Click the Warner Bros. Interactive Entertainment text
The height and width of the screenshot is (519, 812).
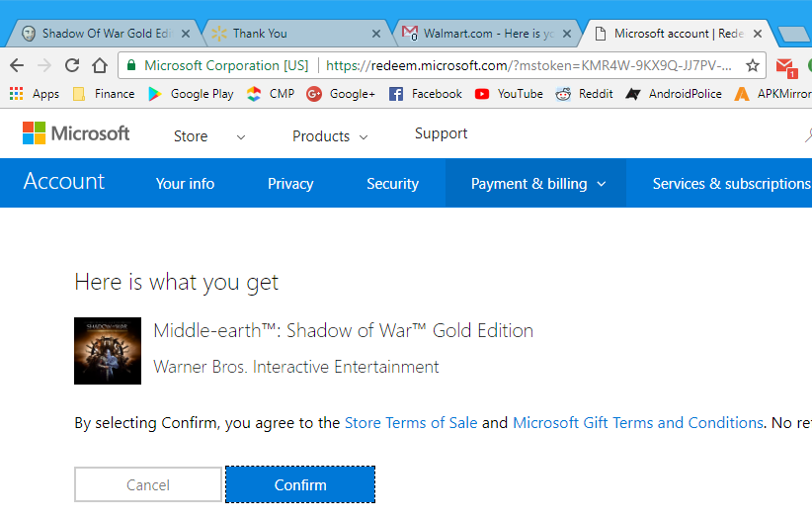(296, 367)
